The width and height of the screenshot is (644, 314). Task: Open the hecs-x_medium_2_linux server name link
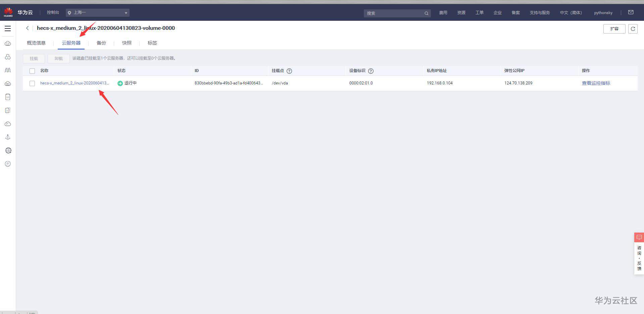(x=75, y=83)
